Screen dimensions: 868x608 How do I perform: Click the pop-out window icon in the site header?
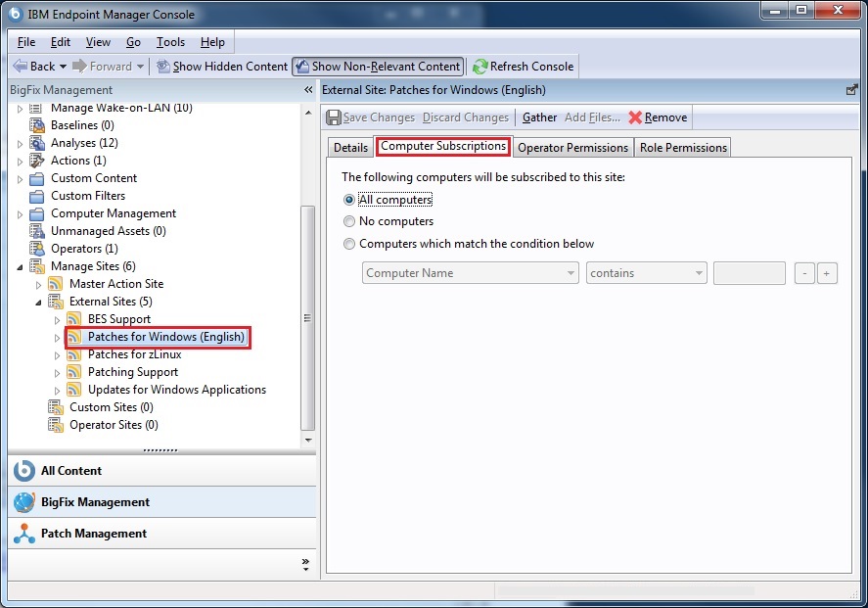point(852,90)
